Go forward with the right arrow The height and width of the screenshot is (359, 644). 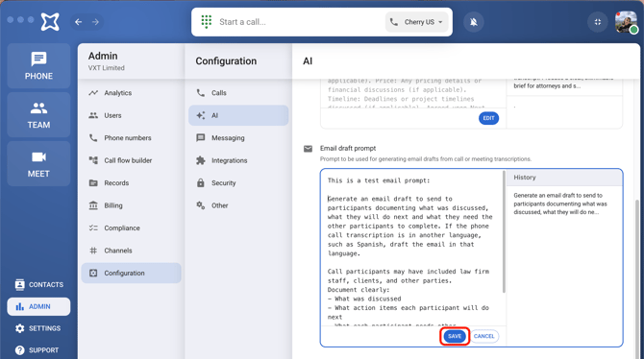[95, 22]
